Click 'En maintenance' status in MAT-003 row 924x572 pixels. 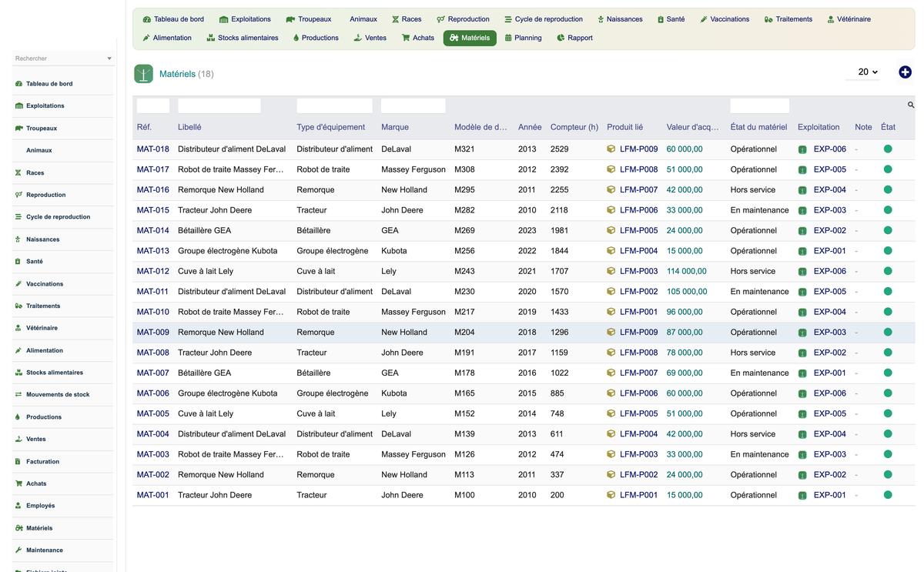(760, 454)
